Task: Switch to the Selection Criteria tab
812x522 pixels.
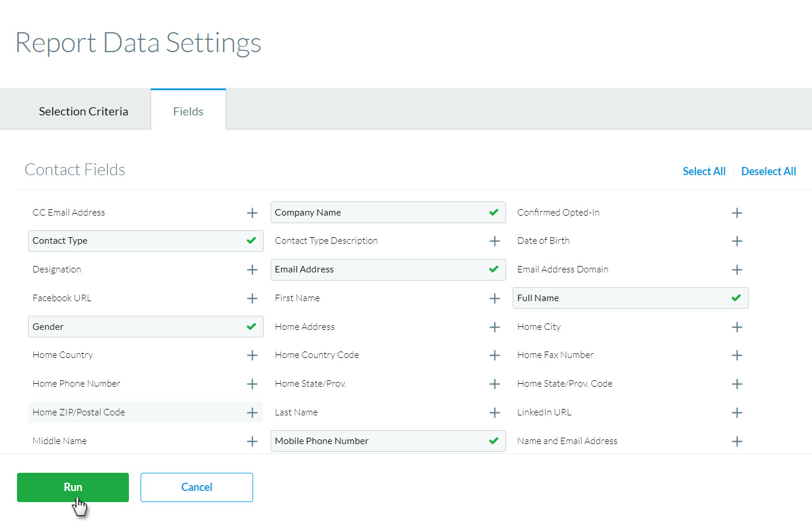Action: tap(83, 111)
